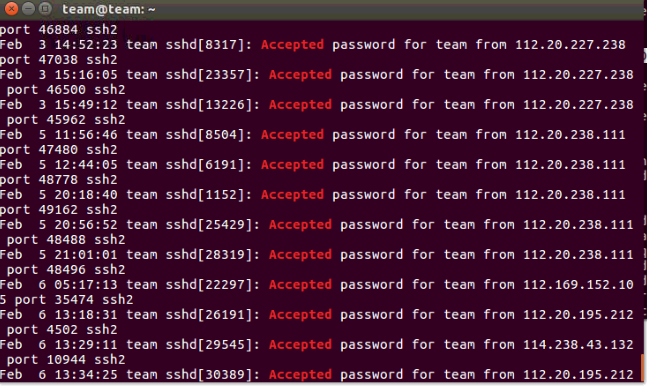647x387 pixels.
Task: Click the Accepted text on sshd[8317] line
Action: pos(292,45)
